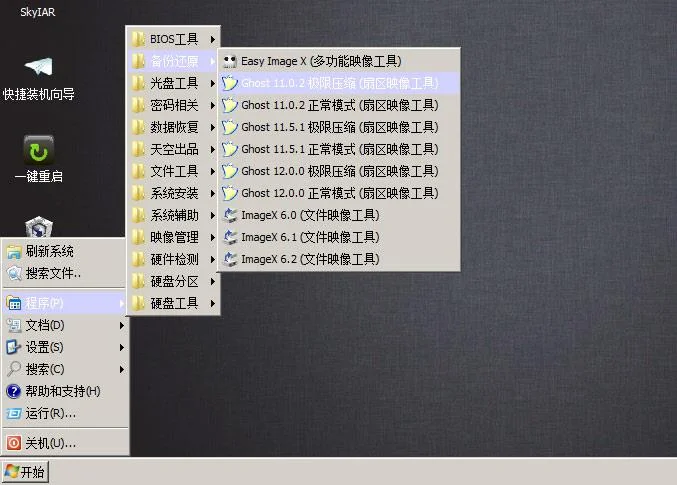
Task: Click the 搜索文件 magnifier icon
Action: pos(14,273)
